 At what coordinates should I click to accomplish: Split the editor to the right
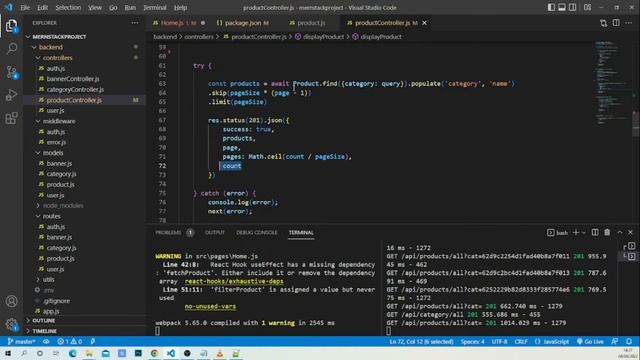(616, 23)
